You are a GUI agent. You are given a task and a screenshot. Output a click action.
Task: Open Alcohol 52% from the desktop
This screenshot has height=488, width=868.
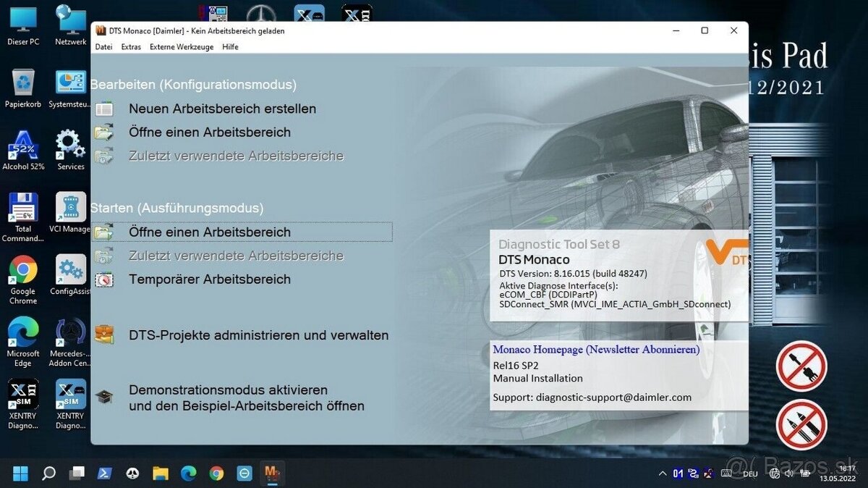22,145
